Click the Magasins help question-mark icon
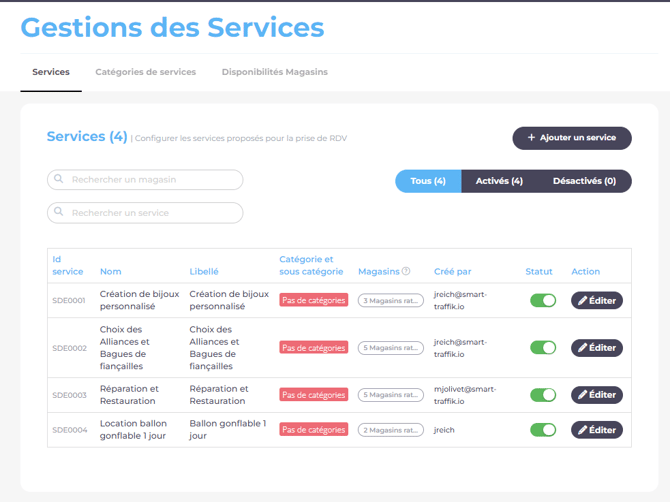 tap(406, 271)
